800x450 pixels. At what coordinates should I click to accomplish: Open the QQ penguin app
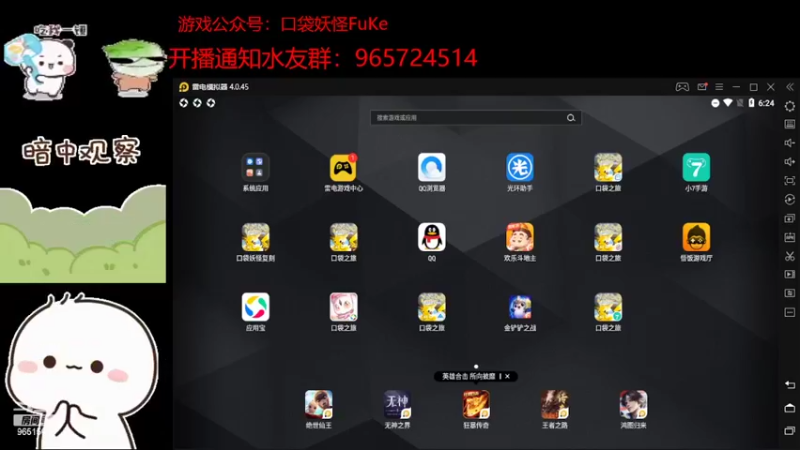(432, 237)
